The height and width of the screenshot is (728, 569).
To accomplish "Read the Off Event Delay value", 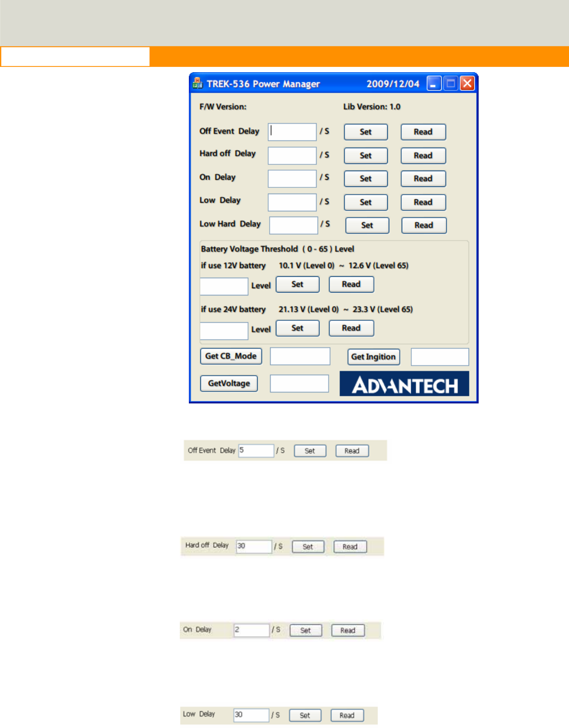I will 423,132.
